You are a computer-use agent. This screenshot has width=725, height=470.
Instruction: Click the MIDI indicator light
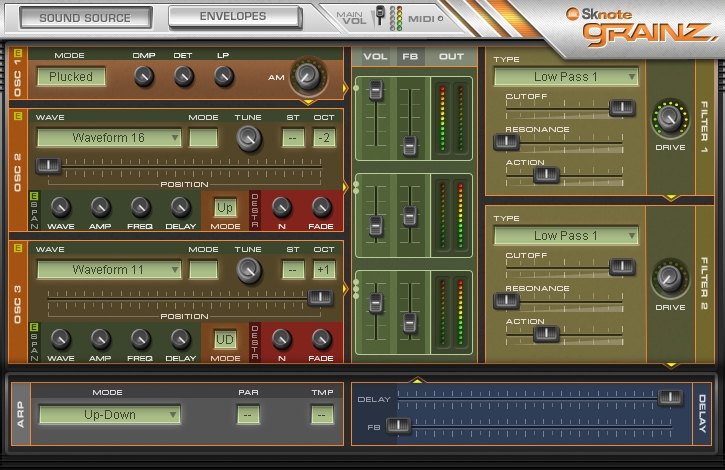441,19
